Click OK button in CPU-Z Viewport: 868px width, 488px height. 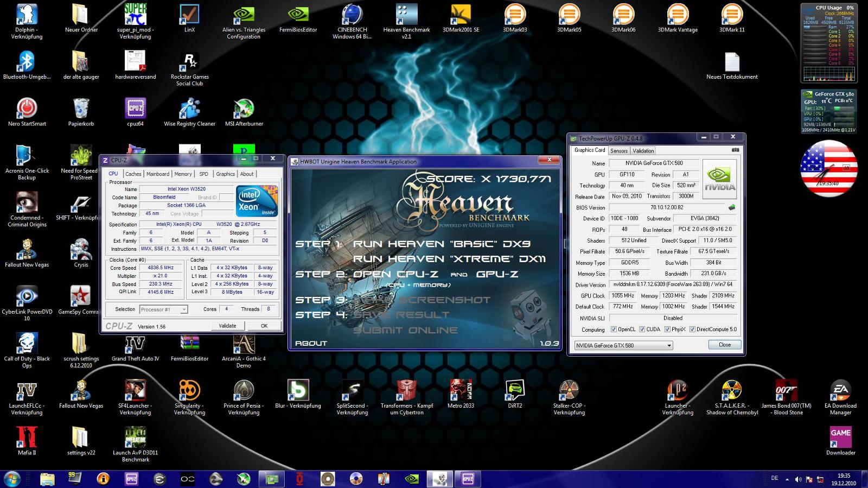pyautogui.click(x=264, y=326)
